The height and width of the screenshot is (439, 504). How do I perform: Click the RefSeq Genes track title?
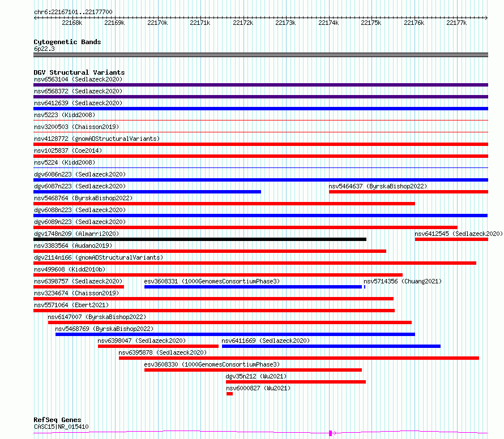click(57, 420)
